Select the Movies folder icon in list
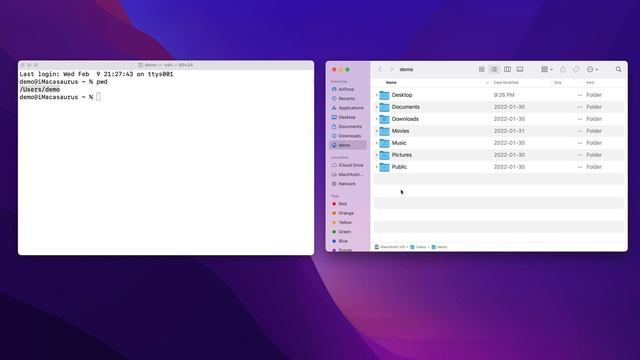The image size is (640, 360). 384,131
